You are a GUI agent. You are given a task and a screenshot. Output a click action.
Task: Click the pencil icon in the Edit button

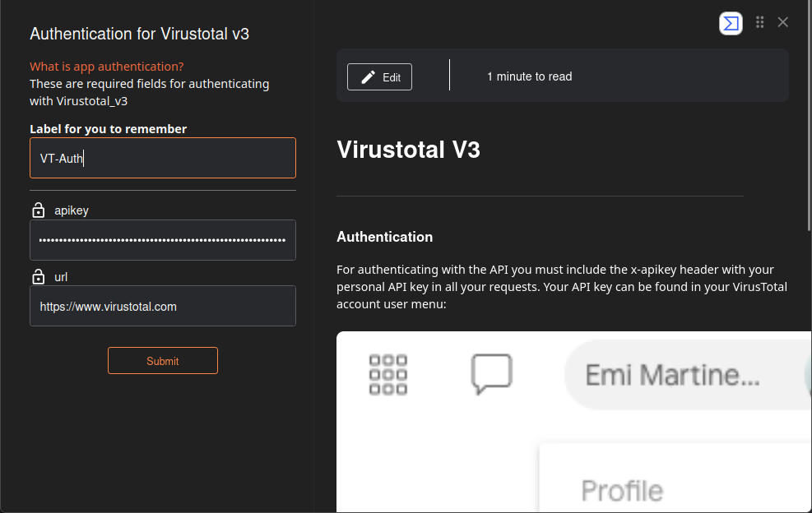coord(369,76)
